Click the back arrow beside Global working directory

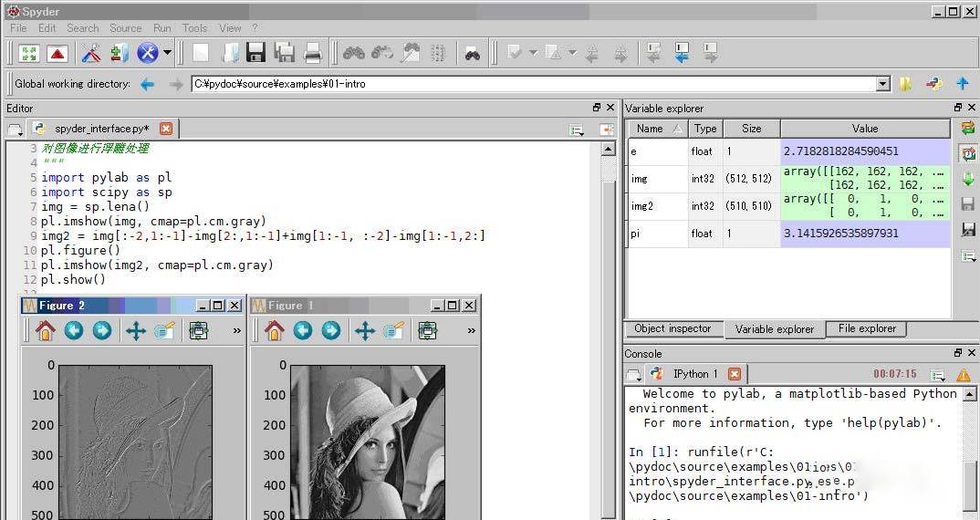[x=148, y=84]
